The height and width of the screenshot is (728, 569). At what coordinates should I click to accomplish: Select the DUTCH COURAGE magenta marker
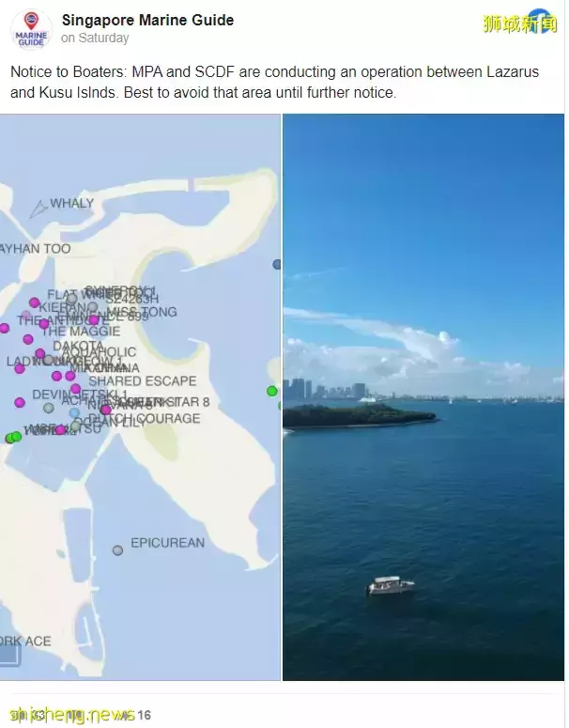point(106,410)
